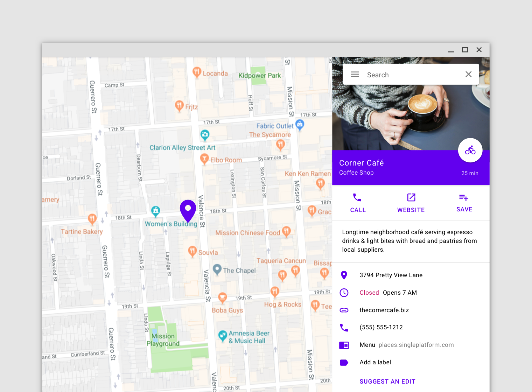Select the Frjtz restaurant marker
The width and height of the screenshot is (532, 392).
179,106
